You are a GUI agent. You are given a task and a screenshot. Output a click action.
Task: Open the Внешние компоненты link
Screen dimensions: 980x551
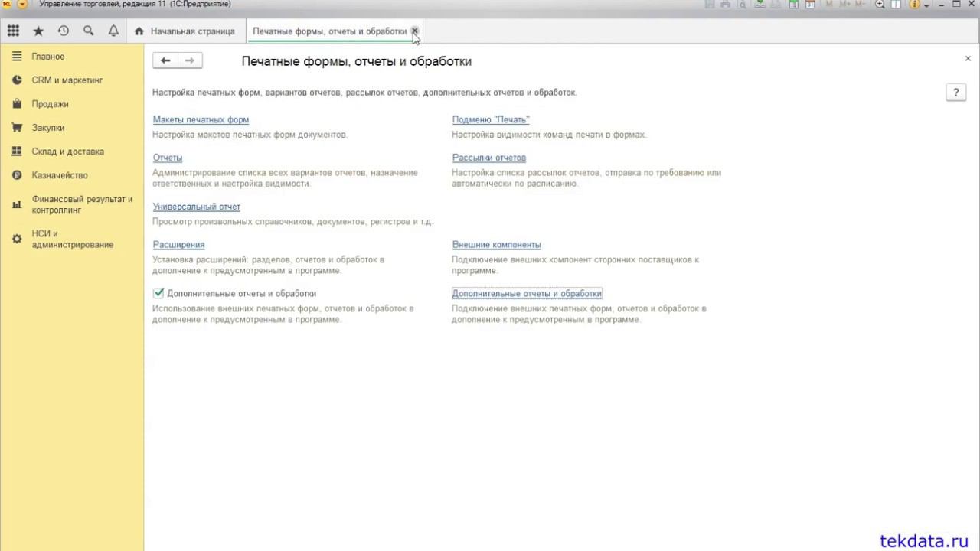click(x=497, y=245)
